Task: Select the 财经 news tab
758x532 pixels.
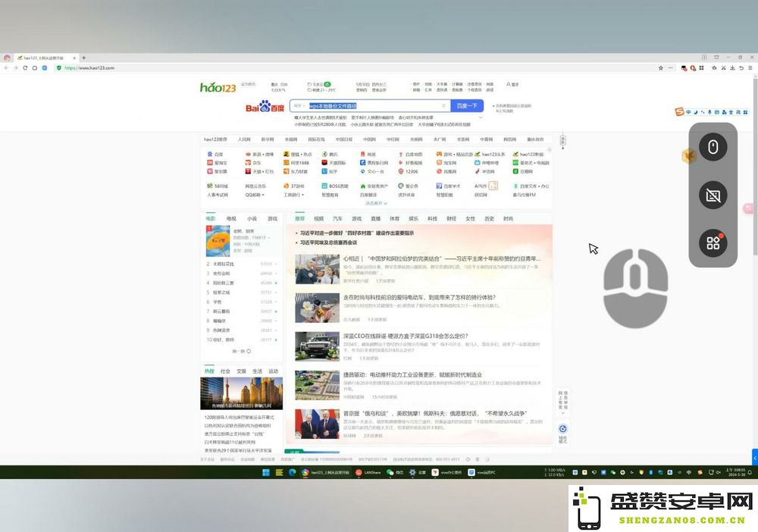Action: (x=452, y=219)
